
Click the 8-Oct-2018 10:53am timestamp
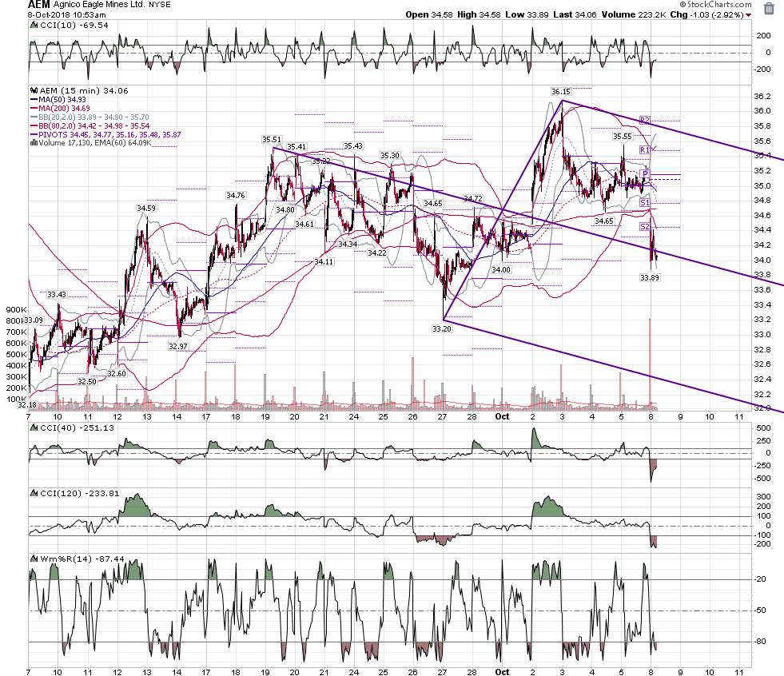66,15
